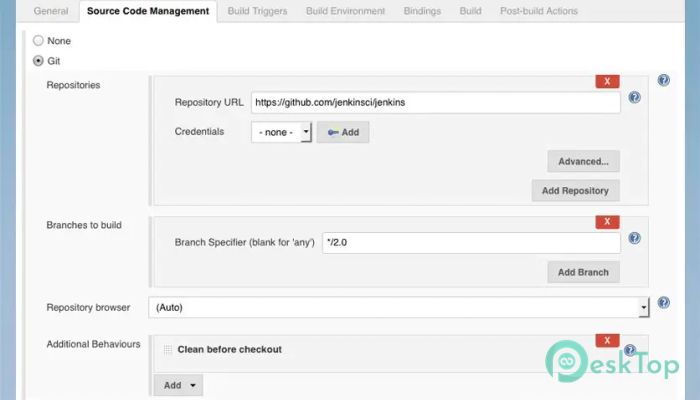Click the Clean before checkout label
This screenshot has width=700, height=400.
click(229, 349)
